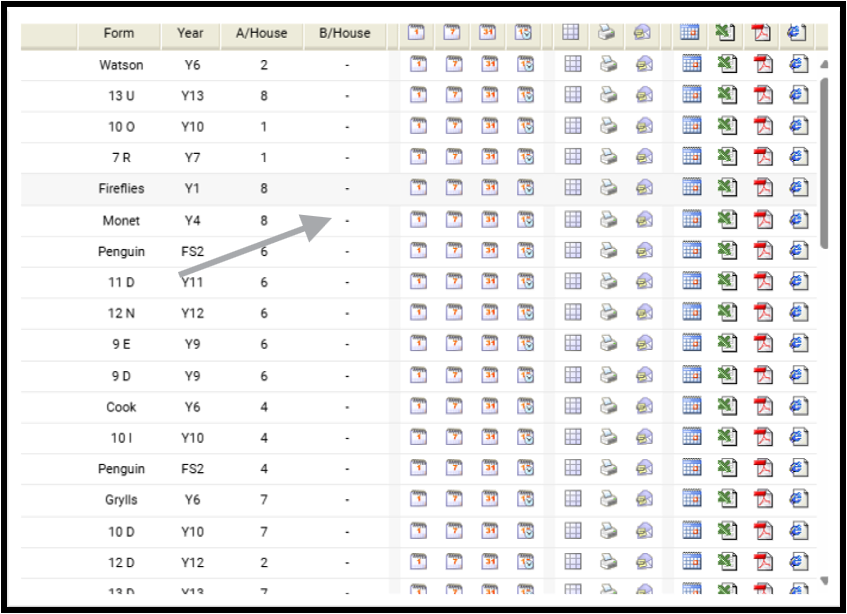Image resolution: width=847 pixels, height=614 pixels.
Task: Click the blue calendar icon for Cook
Action: click(690, 407)
